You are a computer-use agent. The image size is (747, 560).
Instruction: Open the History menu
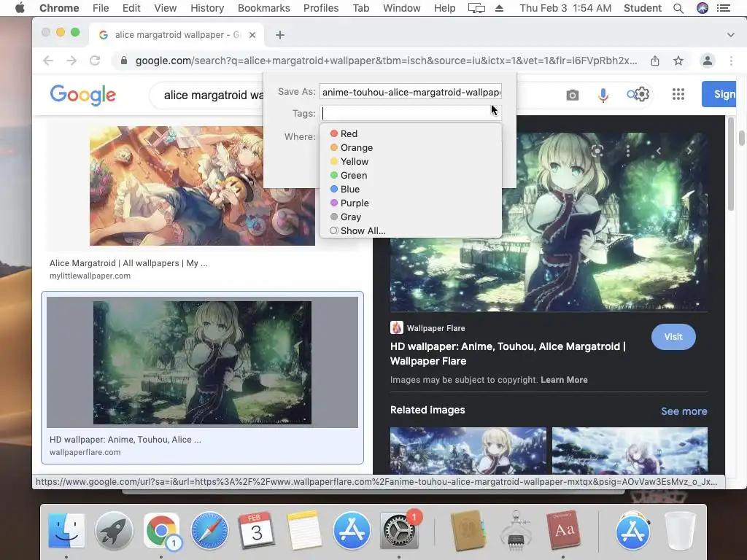(207, 8)
